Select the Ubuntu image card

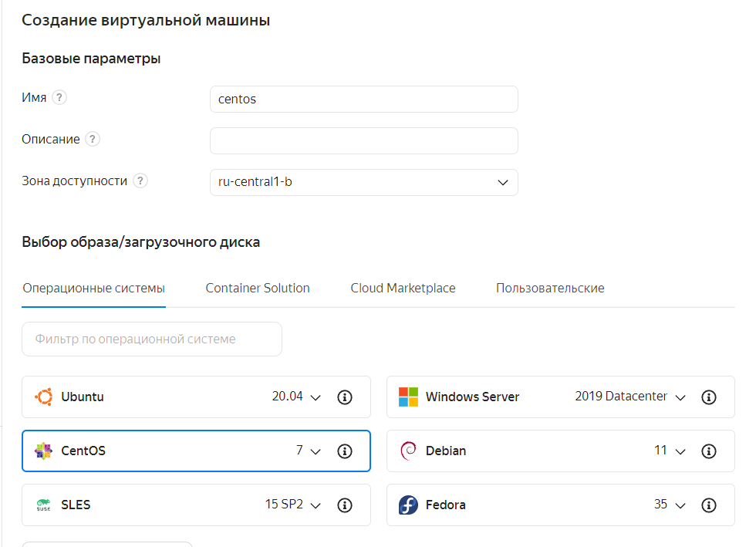coord(196,397)
